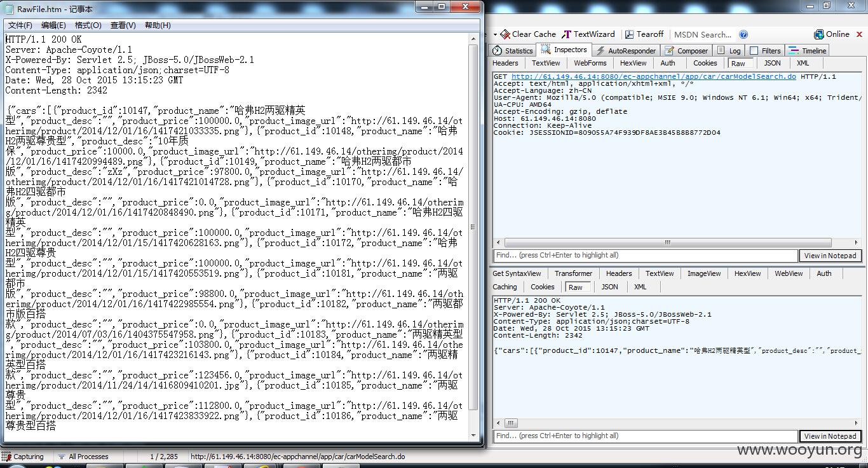The width and height of the screenshot is (868, 468).
Task: Click "Host: 61.149.46.14:8080" in request pane
Action: [x=545, y=119]
